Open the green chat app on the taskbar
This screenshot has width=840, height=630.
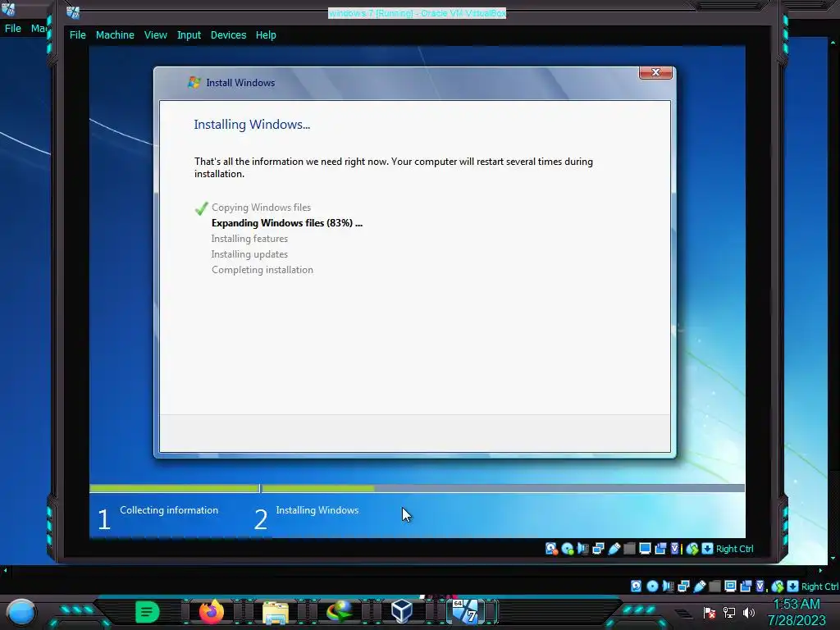click(x=148, y=612)
